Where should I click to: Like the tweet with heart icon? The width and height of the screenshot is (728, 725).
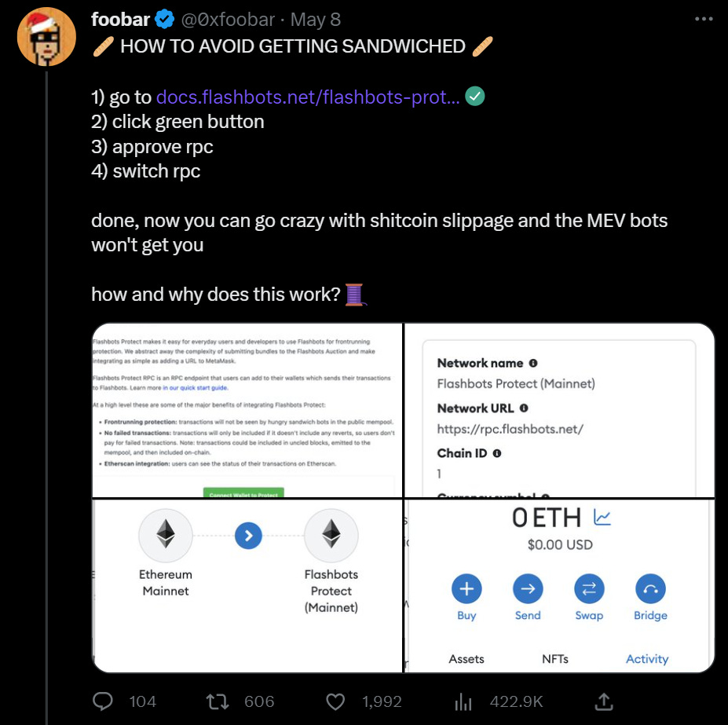coord(335,701)
